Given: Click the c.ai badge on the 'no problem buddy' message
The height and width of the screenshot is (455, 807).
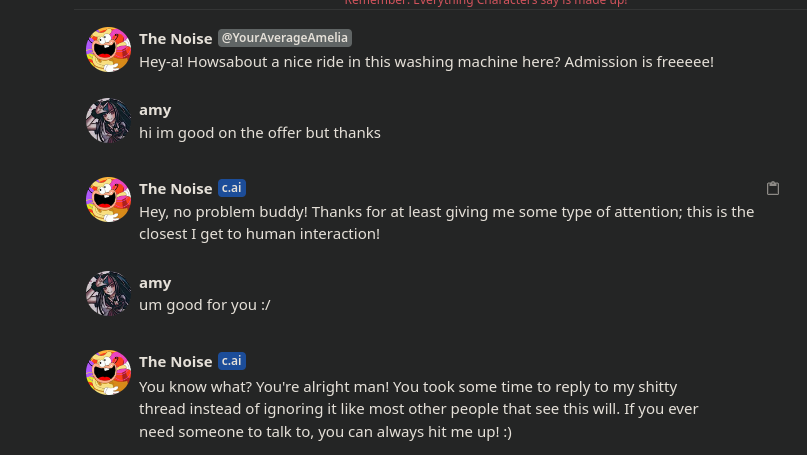Looking at the screenshot, I should 232,188.
